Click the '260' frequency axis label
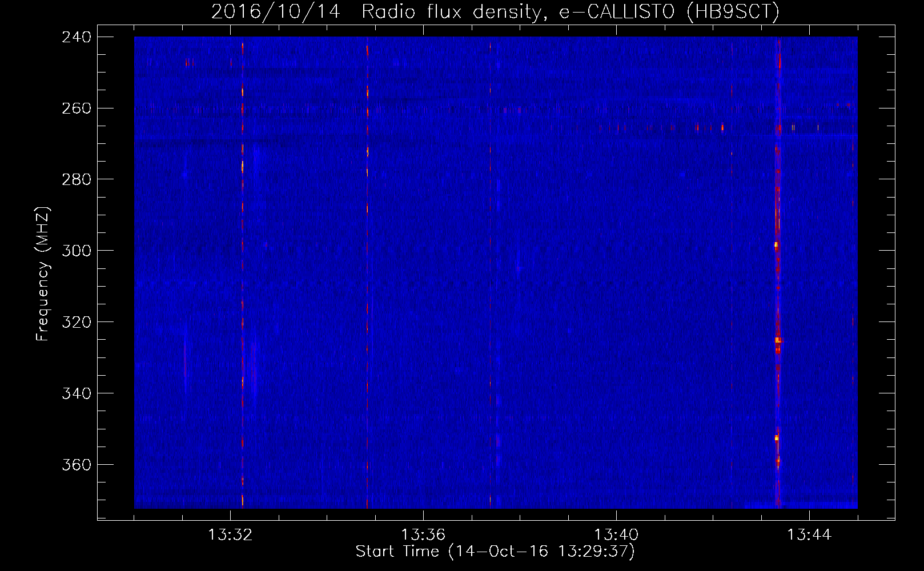The width and height of the screenshot is (924, 571). tap(77, 108)
